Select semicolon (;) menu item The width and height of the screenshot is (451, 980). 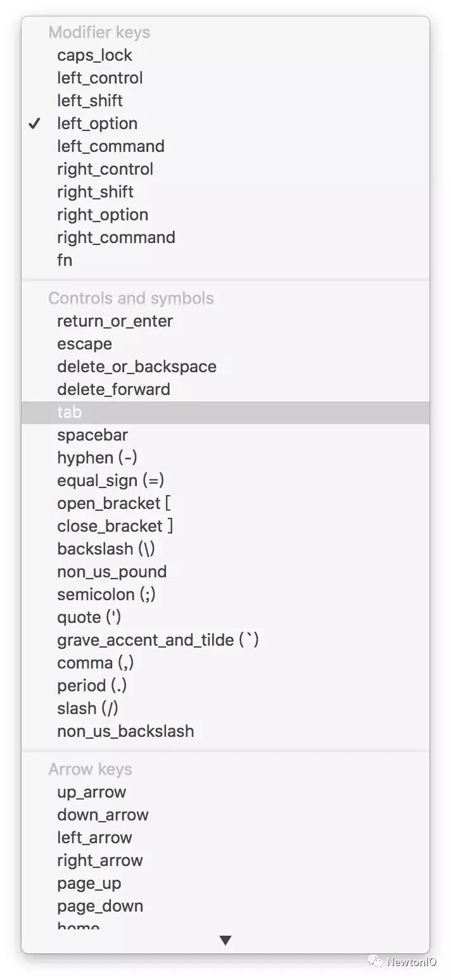pos(106,594)
